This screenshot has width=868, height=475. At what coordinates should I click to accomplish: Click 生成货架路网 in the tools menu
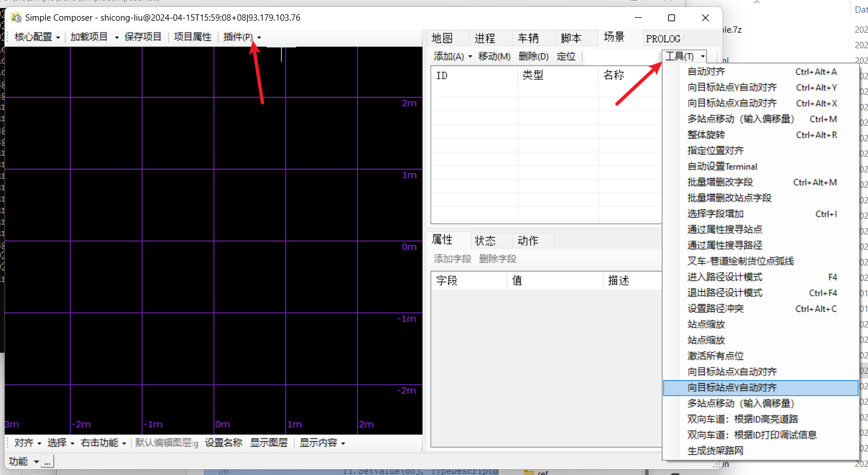pyautogui.click(x=715, y=451)
